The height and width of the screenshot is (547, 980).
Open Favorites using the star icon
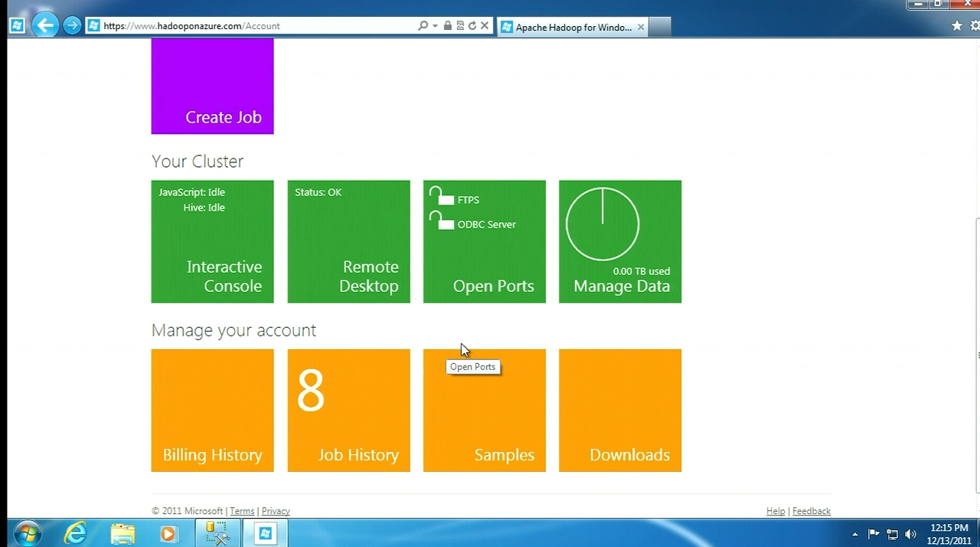pos(957,26)
